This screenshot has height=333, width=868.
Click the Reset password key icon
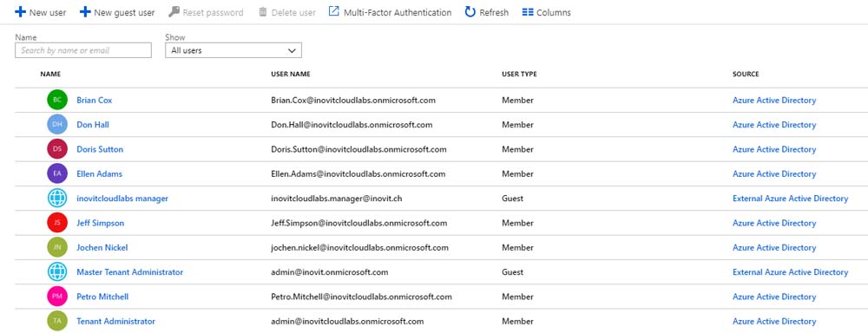pyautogui.click(x=174, y=11)
